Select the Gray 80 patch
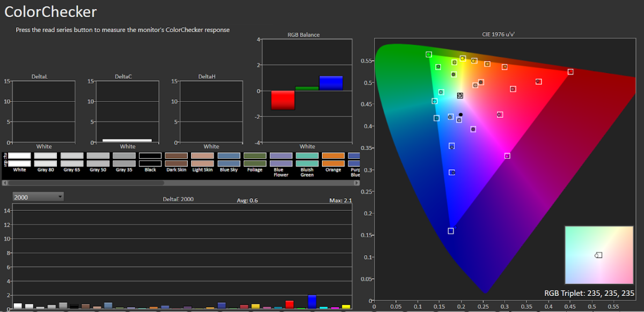Screen dimensions: 644x312 pyautogui.click(x=46, y=159)
